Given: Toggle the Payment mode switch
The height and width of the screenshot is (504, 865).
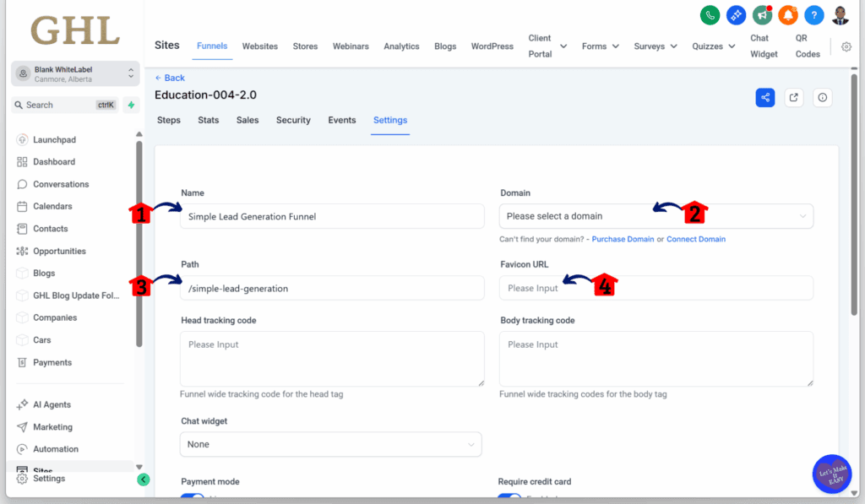Looking at the screenshot, I should (x=193, y=497).
